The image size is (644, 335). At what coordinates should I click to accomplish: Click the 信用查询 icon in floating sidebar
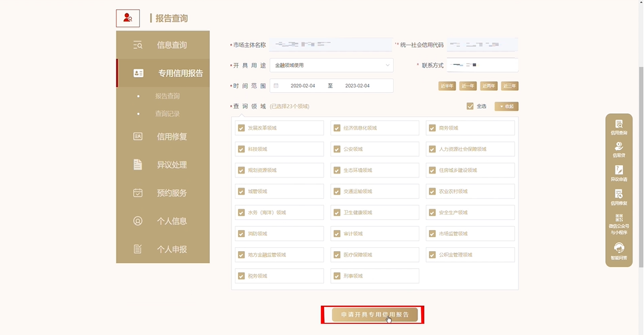click(619, 127)
